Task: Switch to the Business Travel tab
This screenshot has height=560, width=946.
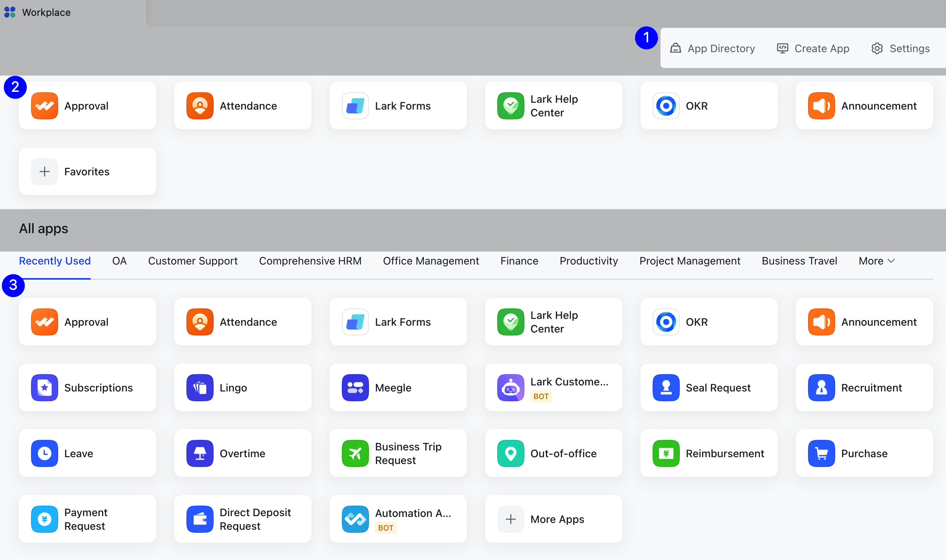Action: point(799,261)
